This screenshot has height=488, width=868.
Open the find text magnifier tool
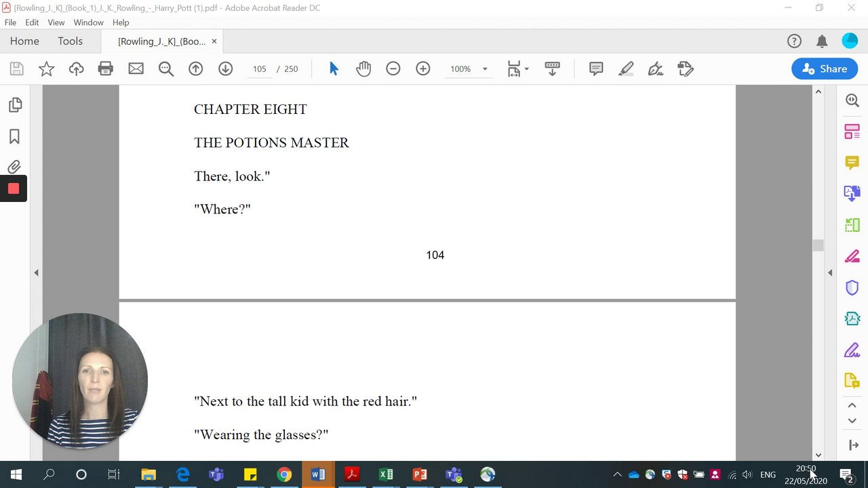165,68
